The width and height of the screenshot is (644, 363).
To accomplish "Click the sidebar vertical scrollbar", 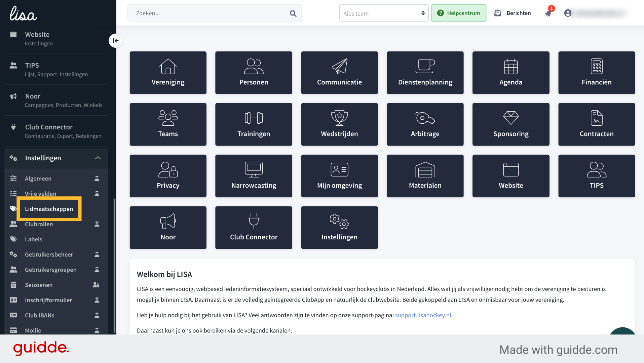I will (x=114, y=266).
